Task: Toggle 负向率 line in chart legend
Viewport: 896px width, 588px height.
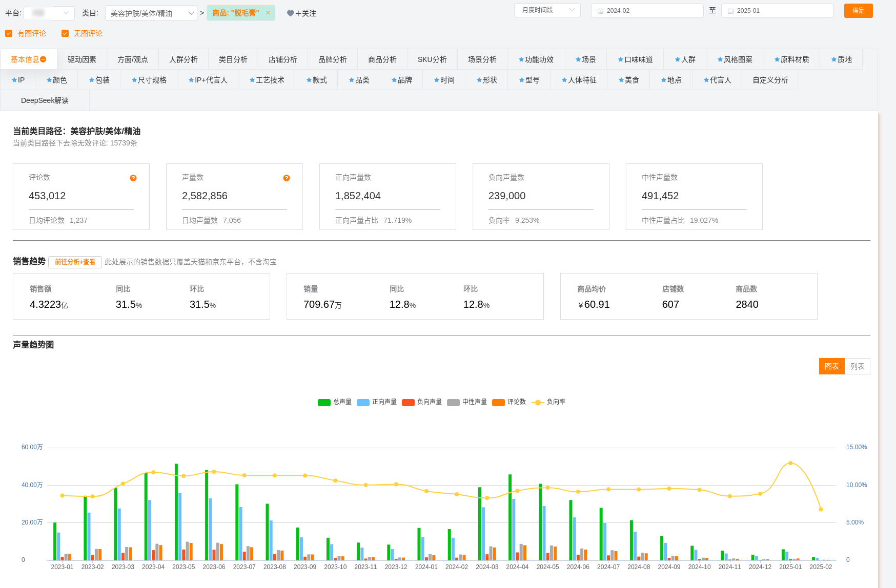Action: pos(548,402)
